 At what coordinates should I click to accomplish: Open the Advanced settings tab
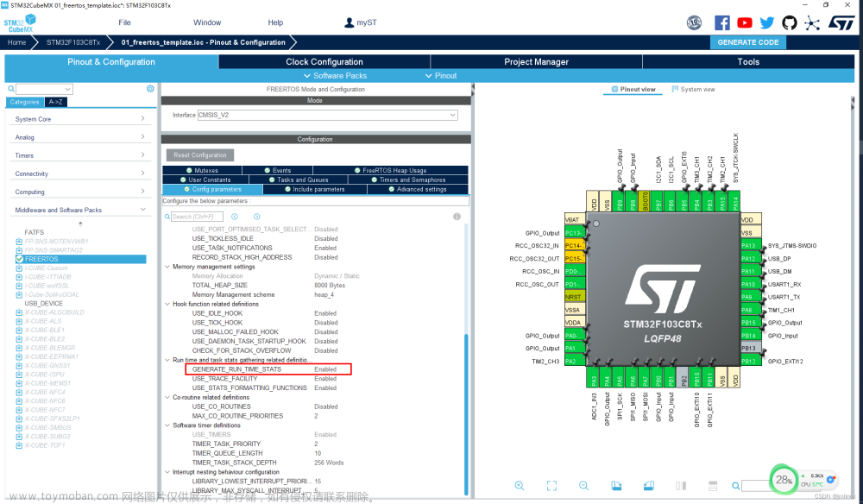[417, 189]
